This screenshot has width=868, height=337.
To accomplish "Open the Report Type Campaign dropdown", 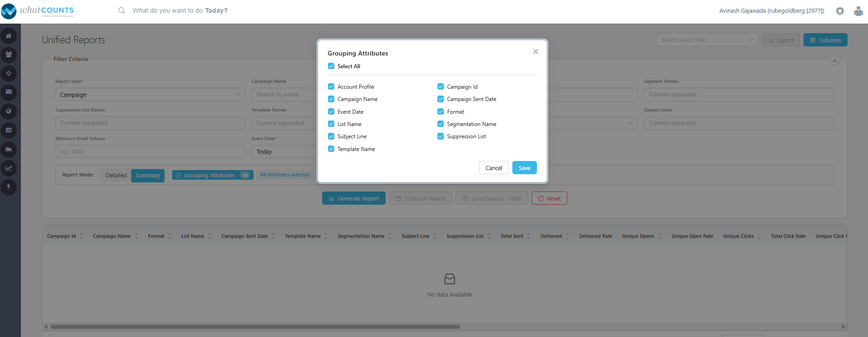I will pyautogui.click(x=150, y=95).
